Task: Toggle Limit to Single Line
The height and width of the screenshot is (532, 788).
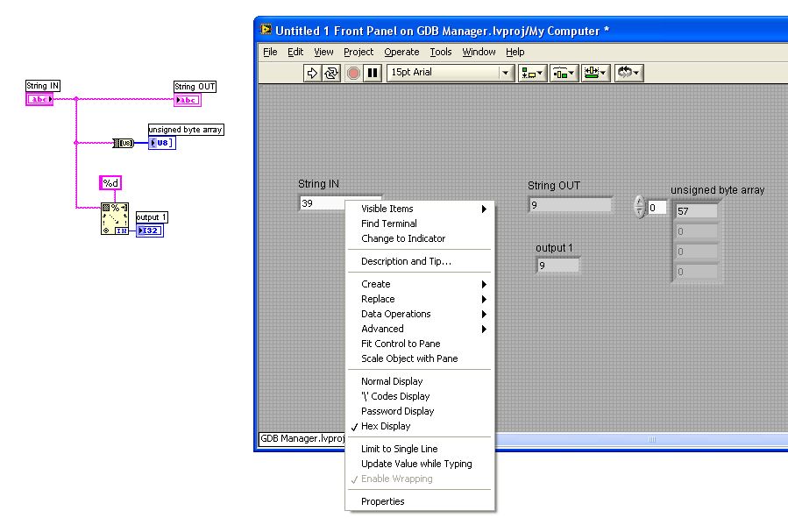Action: click(420, 449)
